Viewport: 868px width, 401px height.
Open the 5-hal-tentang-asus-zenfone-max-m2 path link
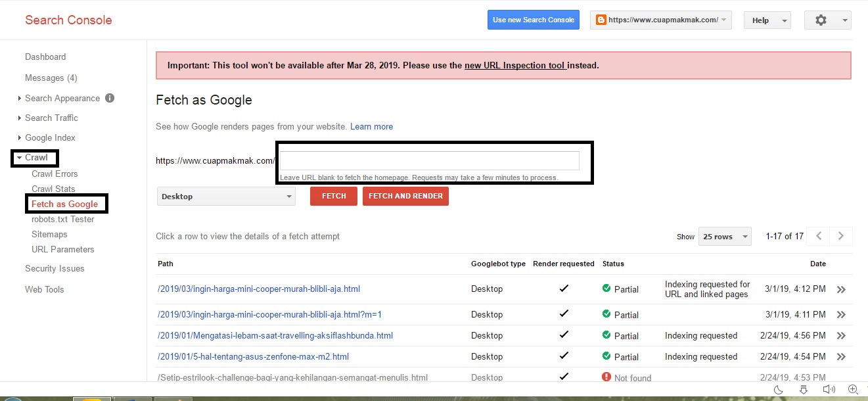(x=253, y=356)
